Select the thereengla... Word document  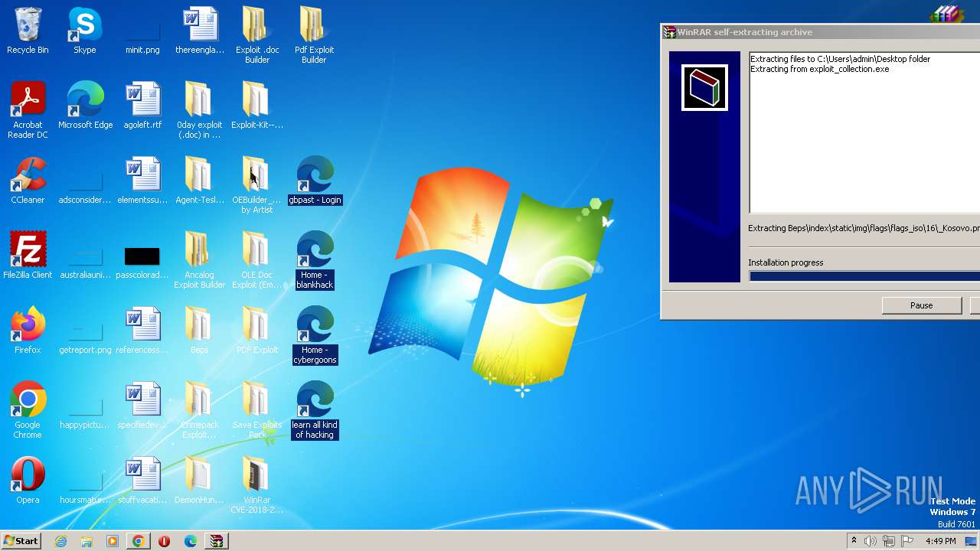coord(200,31)
